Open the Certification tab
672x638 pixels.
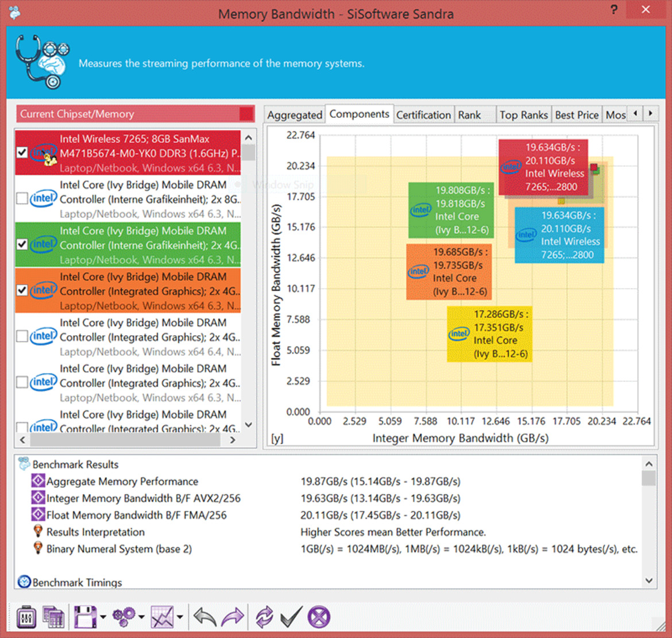tap(423, 115)
